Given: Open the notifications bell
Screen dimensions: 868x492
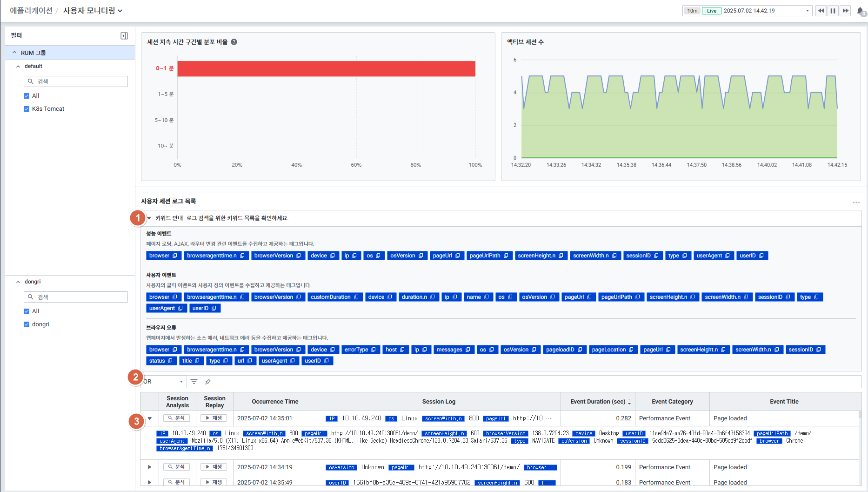Looking at the screenshot, I should [x=860, y=11].
